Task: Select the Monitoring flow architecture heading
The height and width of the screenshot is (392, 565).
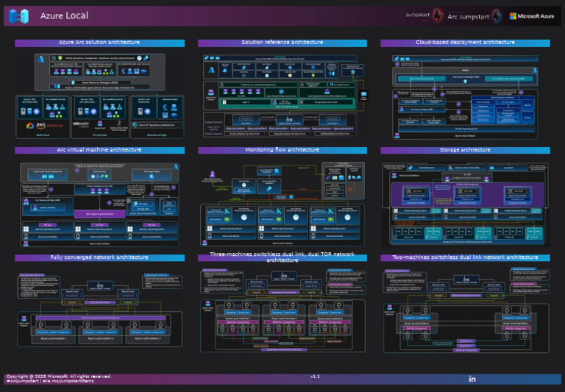Action: [282, 150]
